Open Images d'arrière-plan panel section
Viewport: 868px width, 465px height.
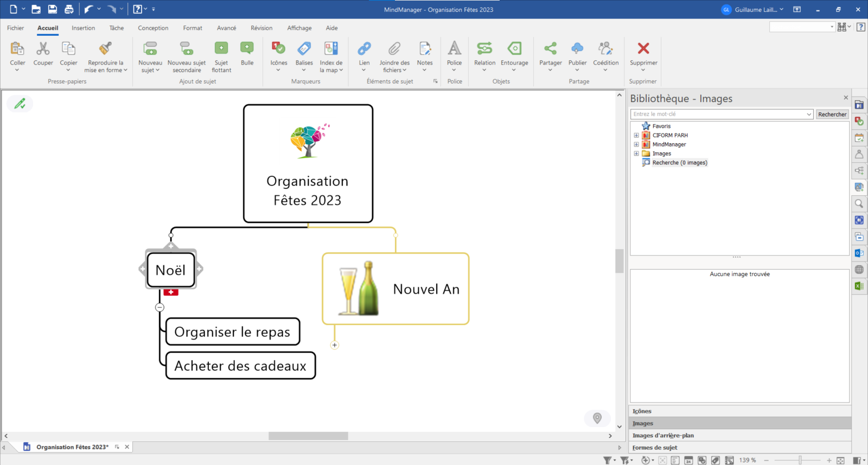pyautogui.click(x=663, y=436)
